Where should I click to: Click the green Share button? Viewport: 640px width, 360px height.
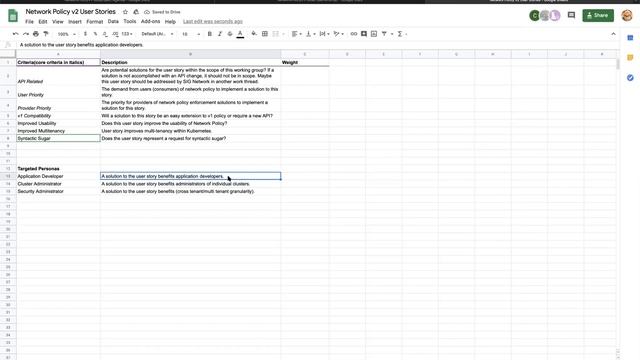(598, 16)
